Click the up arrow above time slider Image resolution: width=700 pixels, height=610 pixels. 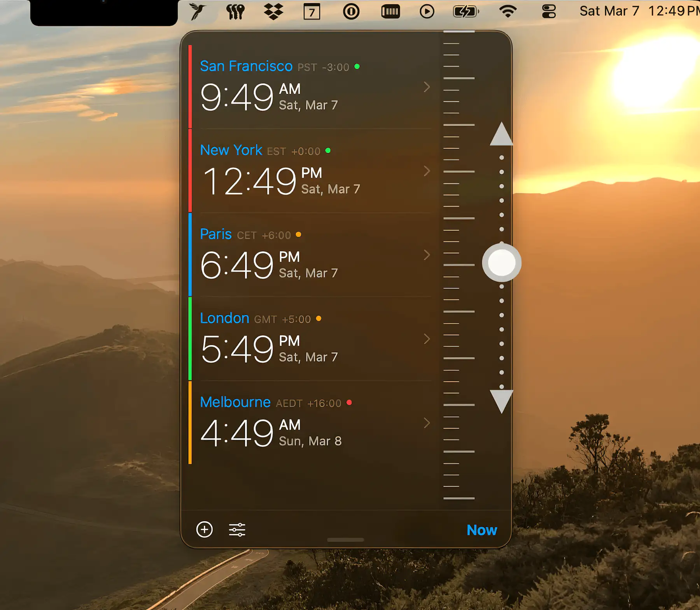(501, 135)
